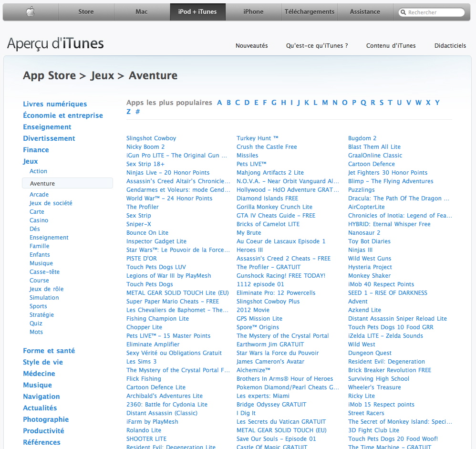The height and width of the screenshot is (449, 476).
Task: Open the Nouveautés section
Action: 252,46
